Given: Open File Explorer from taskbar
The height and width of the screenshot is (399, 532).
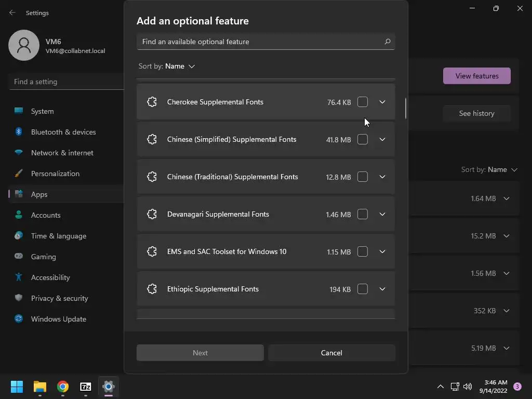Looking at the screenshot, I should click(40, 387).
